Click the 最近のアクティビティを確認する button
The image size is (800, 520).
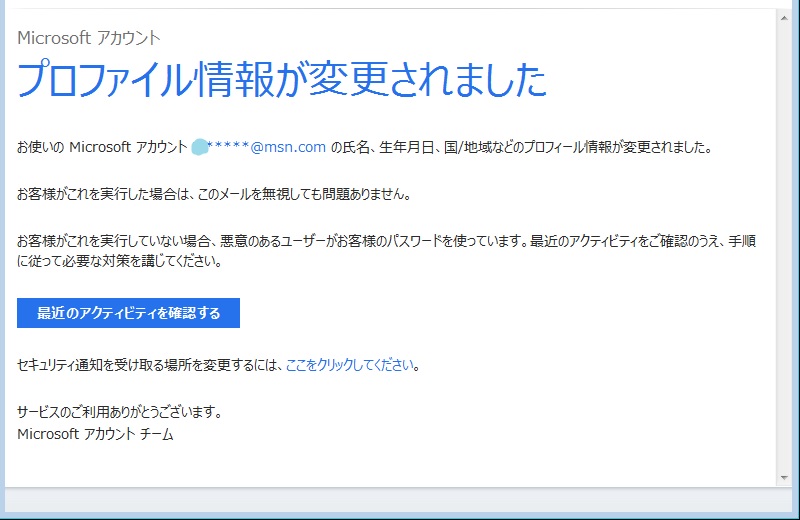(x=128, y=313)
